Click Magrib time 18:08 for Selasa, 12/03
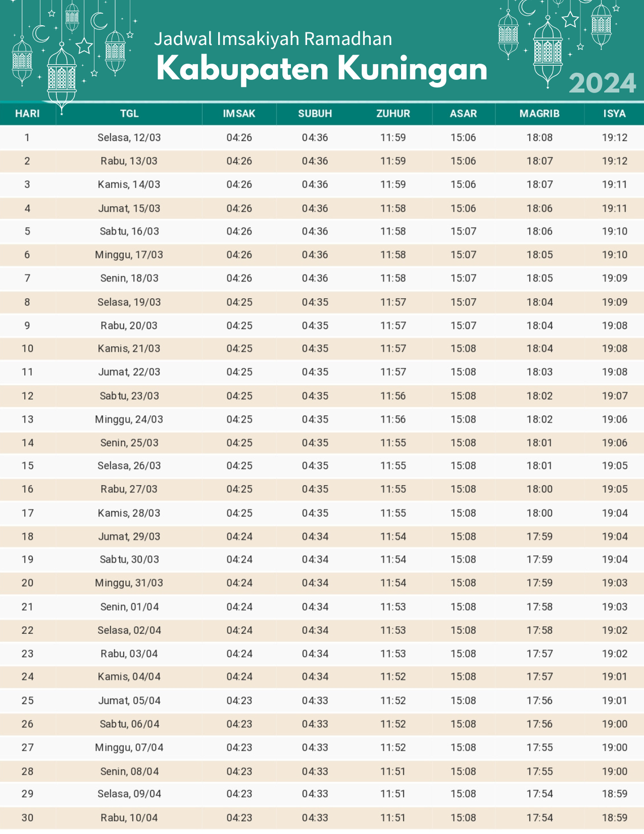The height and width of the screenshot is (834, 644). point(539,137)
